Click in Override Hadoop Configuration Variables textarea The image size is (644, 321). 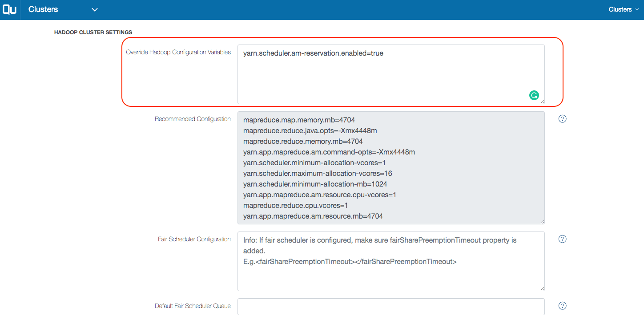(x=391, y=74)
